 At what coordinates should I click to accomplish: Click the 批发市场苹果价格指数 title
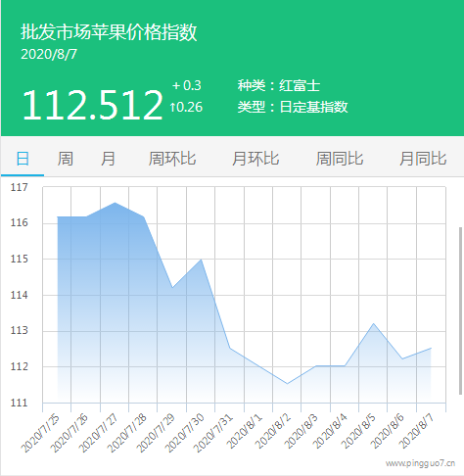pyautogui.click(x=109, y=32)
